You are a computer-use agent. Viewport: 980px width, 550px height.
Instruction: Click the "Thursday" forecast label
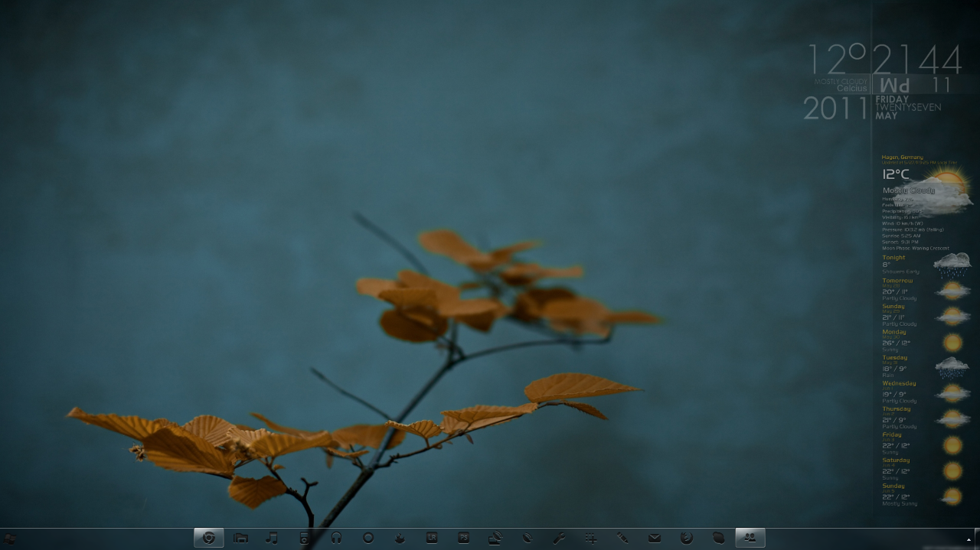click(x=896, y=409)
